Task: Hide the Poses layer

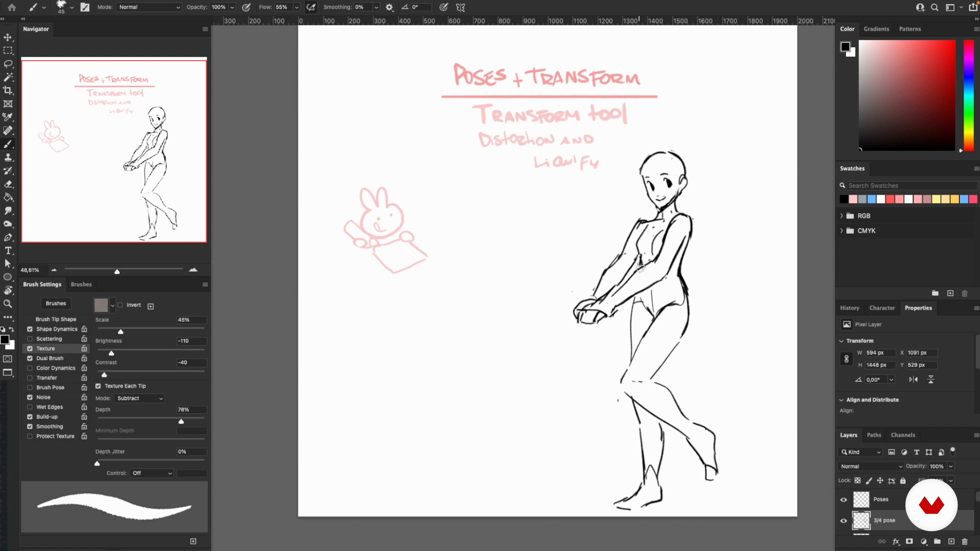Action: click(843, 500)
